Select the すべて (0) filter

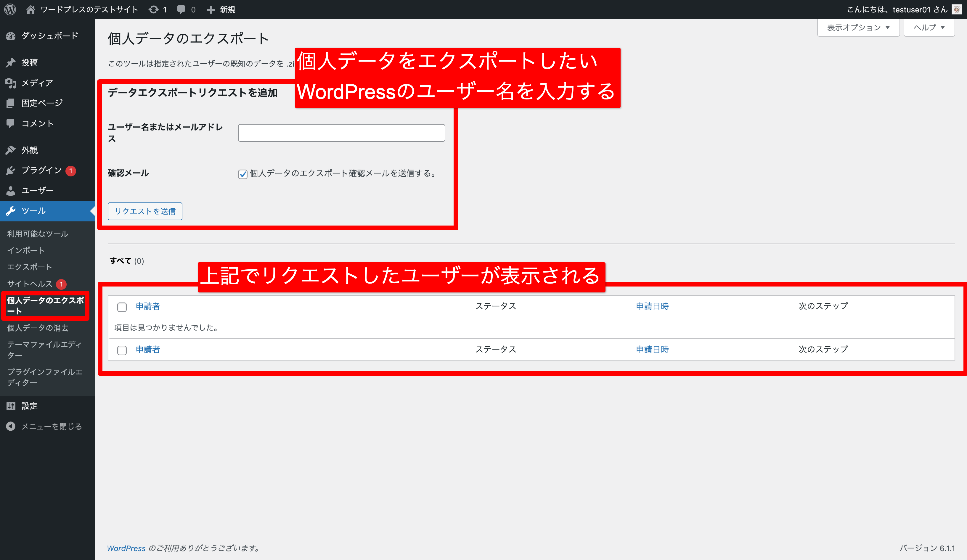click(x=127, y=261)
